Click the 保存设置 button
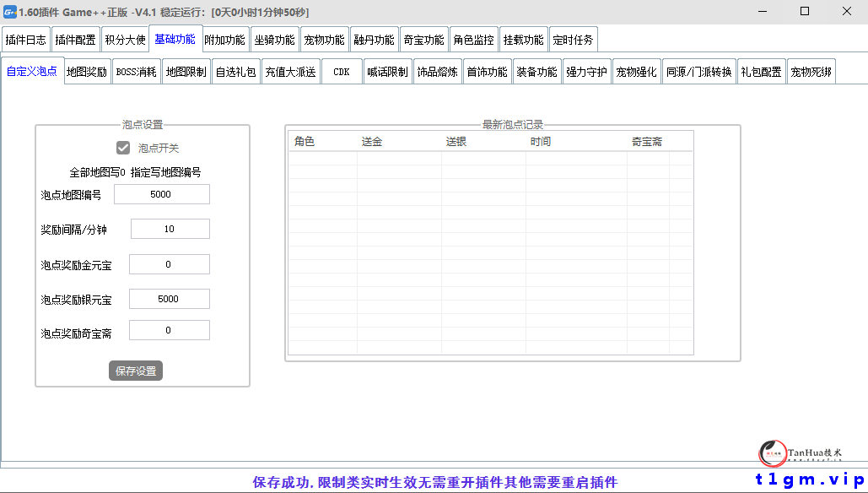The height and width of the screenshot is (493, 868). [135, 370]
